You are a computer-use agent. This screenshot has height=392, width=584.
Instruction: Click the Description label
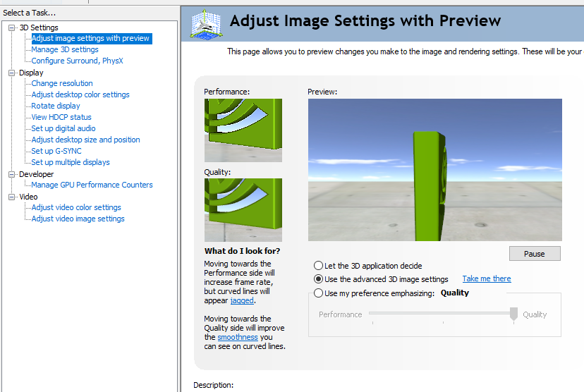coord(214,385)
